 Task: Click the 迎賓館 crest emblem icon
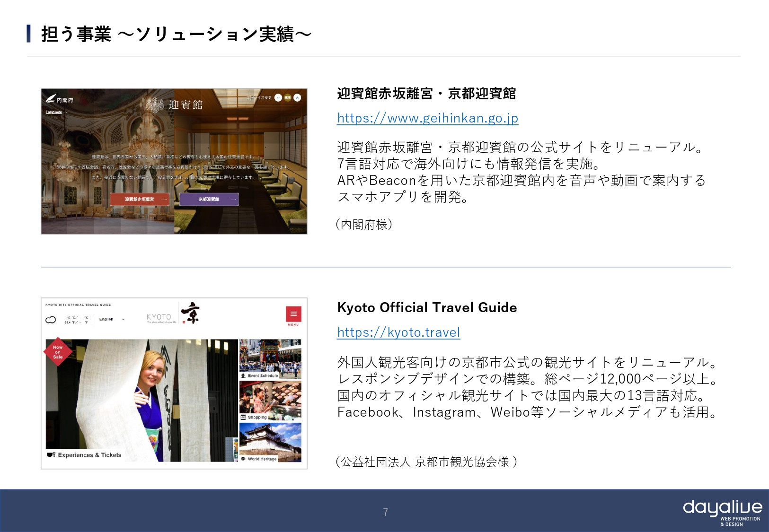click(155, 104)
